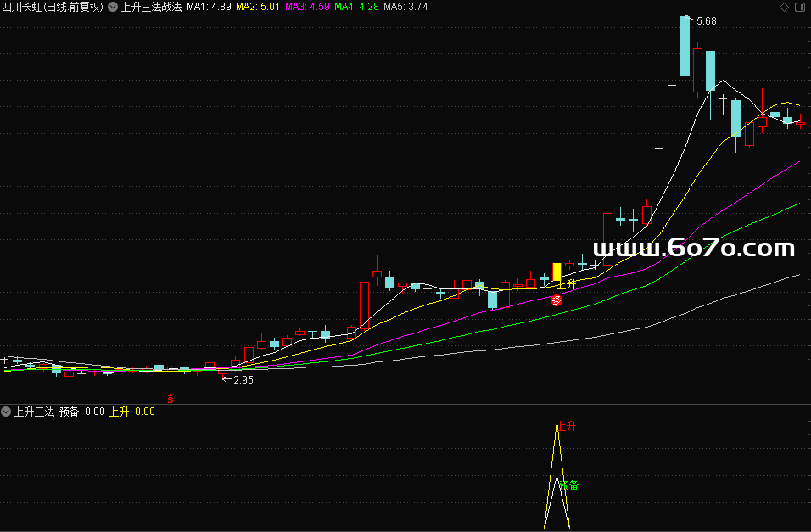The width and height of the screenshot is (811, 532).
Task: Expand main chart indicator dropdown arrow
Action: pos(113,7)
